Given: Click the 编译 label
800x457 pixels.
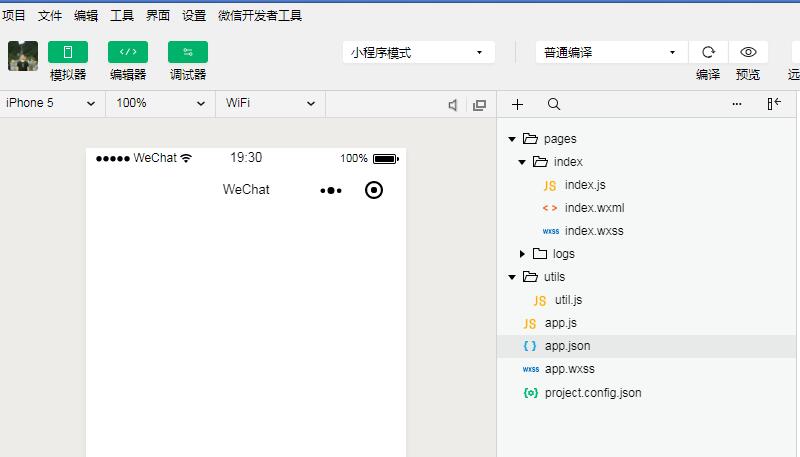Looking at the screenshot, I should point(708,74).
